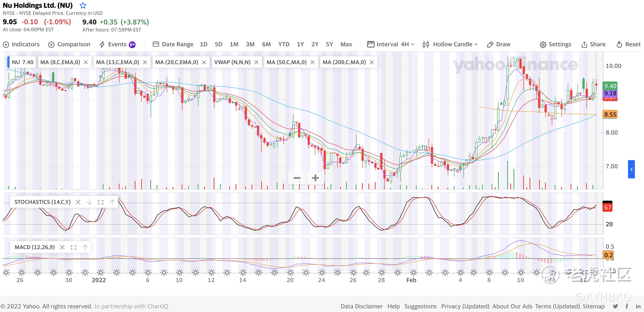644x312 pixels.
Task: Click the event marker above date 26 at left
Action: (22, 272)
